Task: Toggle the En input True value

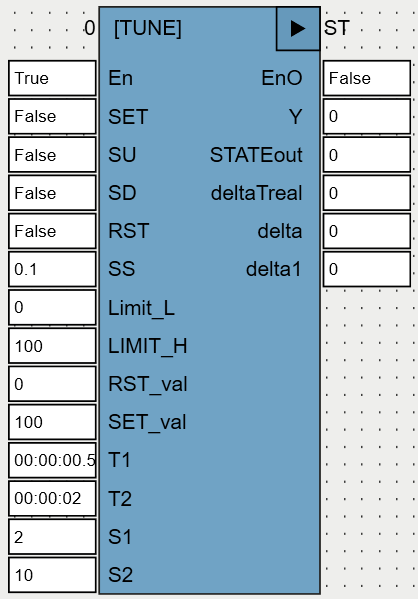Action: [52, 78]
